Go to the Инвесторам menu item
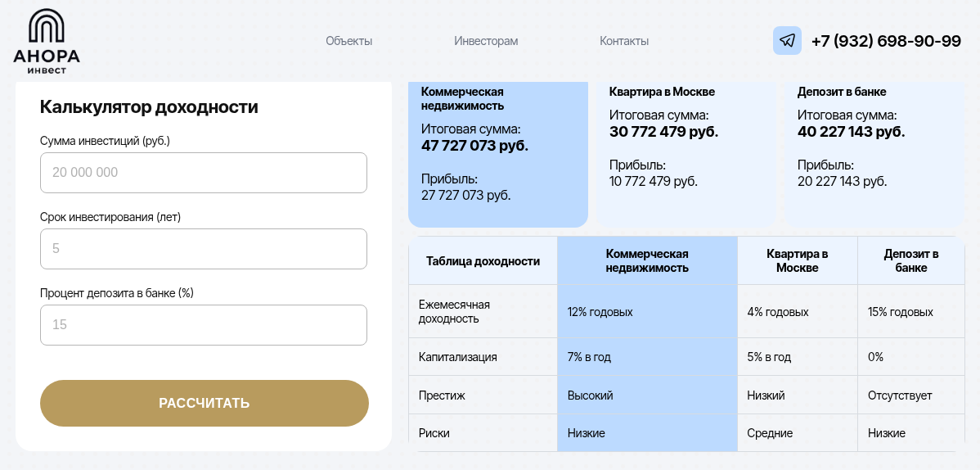Viewport: 980px width, 470px height. [486, 41]
